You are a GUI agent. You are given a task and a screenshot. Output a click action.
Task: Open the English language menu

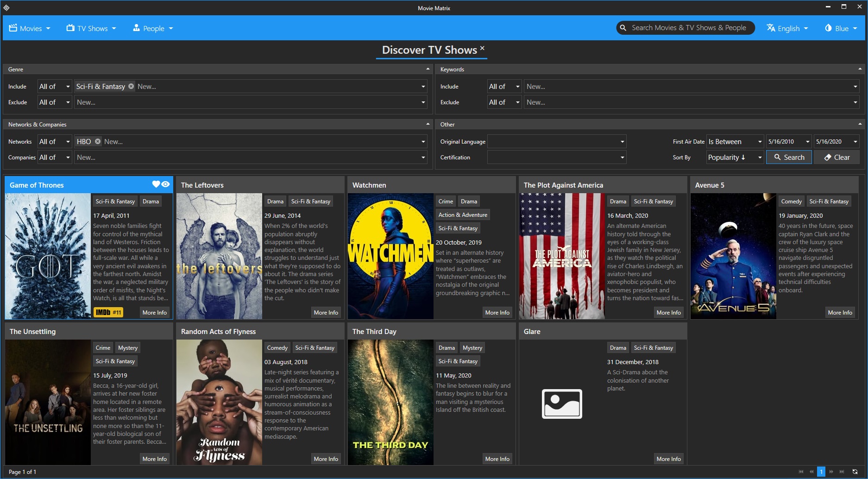(x=787, y=28)
